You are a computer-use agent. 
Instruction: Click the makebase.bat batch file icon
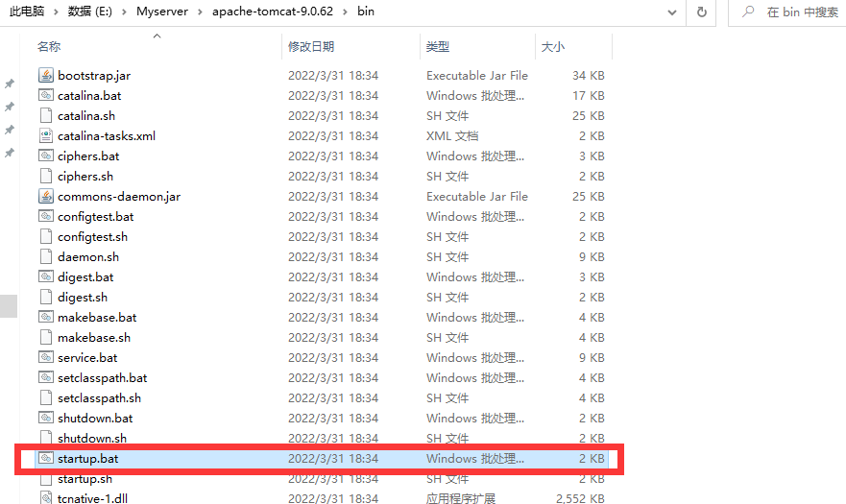(46, 317)
